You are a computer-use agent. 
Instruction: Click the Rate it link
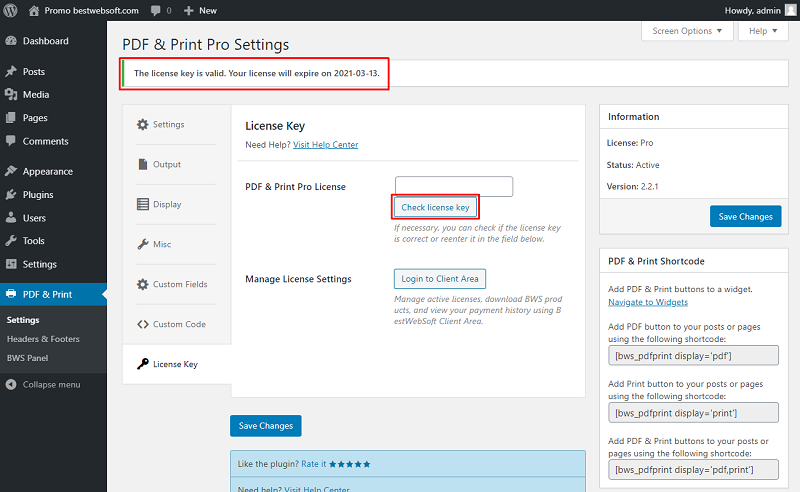click(x=313, y=464)
